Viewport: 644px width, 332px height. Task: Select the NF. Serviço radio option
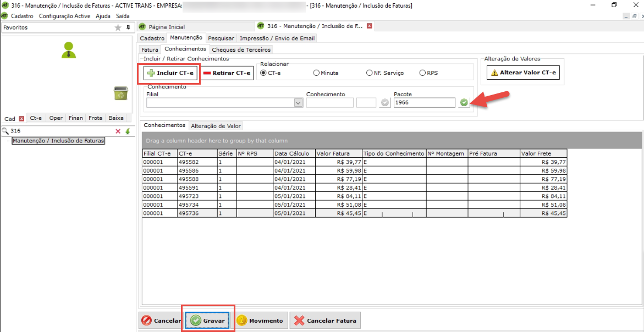pyautogui.click(x=369, y=73)
